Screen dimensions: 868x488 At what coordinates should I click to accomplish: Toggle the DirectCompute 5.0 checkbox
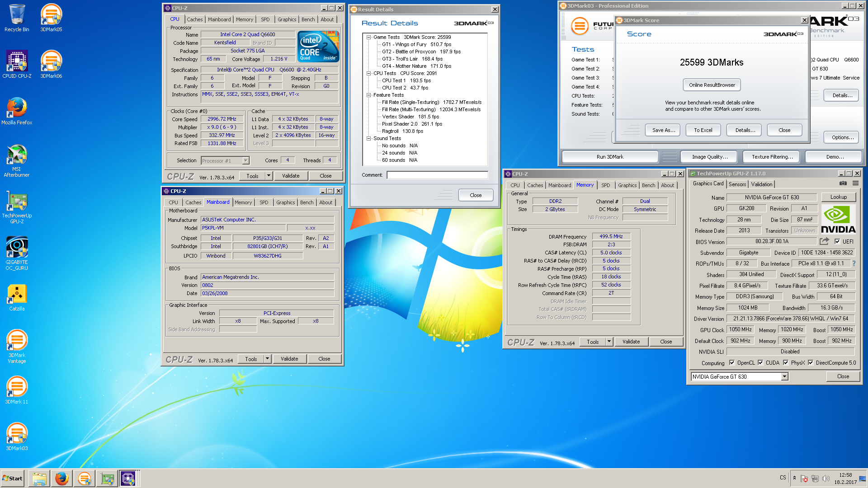(x=811, y=363)
